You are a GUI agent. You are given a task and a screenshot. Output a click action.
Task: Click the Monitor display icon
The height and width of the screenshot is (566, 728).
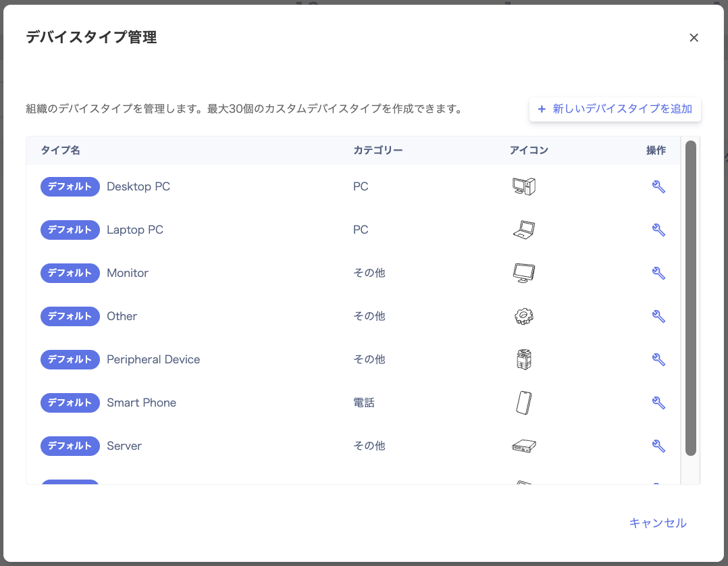pyautogui.click(x=524, y=273)
